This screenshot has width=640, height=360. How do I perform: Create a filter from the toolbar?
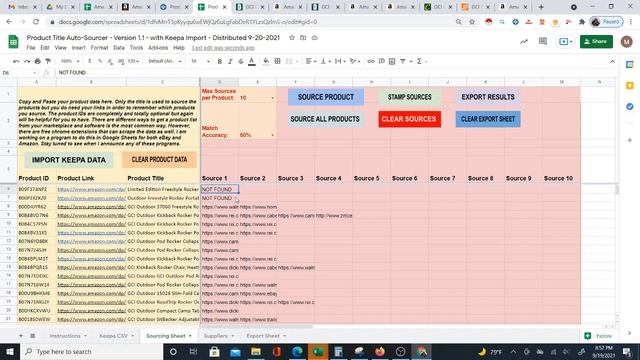403,61
